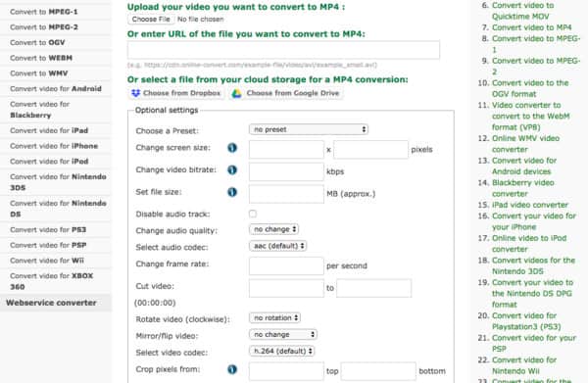Select Convert video for iPhone in sidebar
588x383 pixels.
click(54, 146)
